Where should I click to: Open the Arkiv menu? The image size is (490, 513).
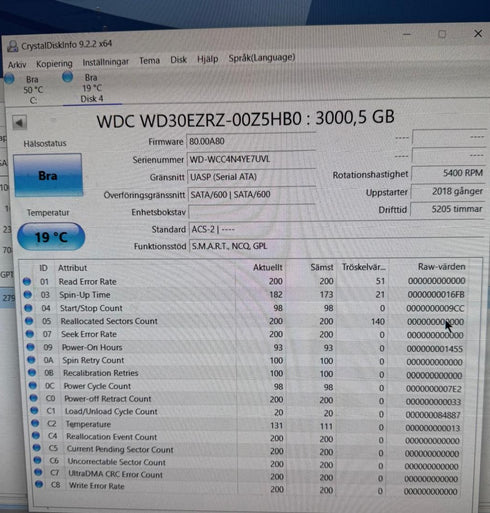pyautogui.click(x=17, y=64)
